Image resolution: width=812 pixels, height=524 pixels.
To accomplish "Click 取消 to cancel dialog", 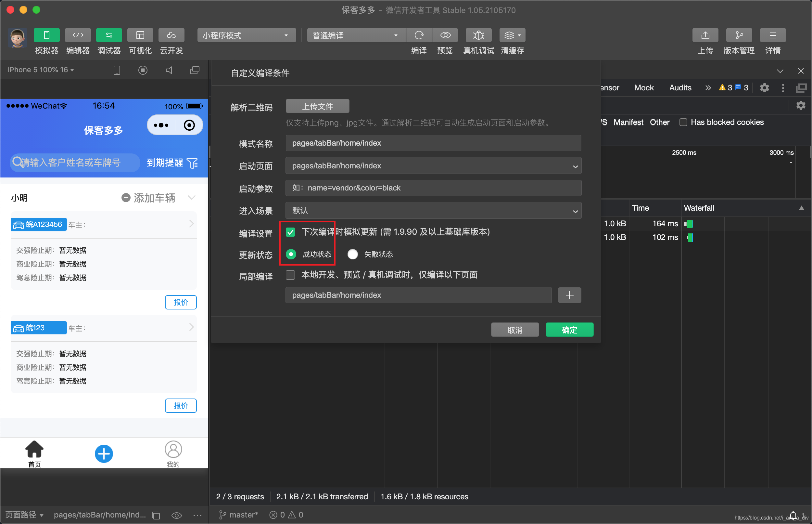I will point(515,330).
